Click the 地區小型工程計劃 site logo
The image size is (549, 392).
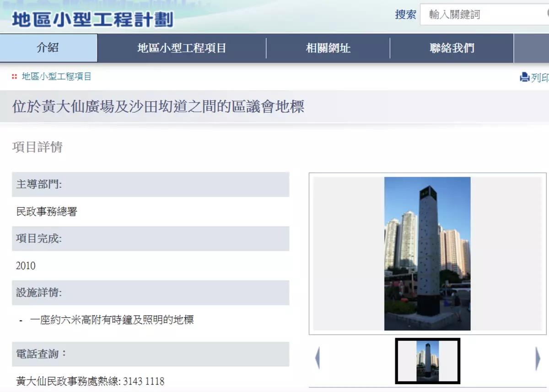92,20
